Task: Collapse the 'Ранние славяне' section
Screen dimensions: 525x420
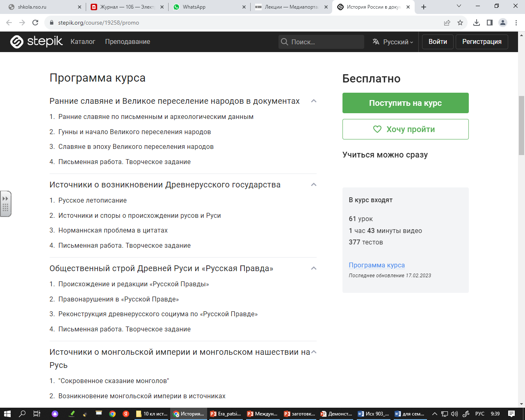Action: 313,101
